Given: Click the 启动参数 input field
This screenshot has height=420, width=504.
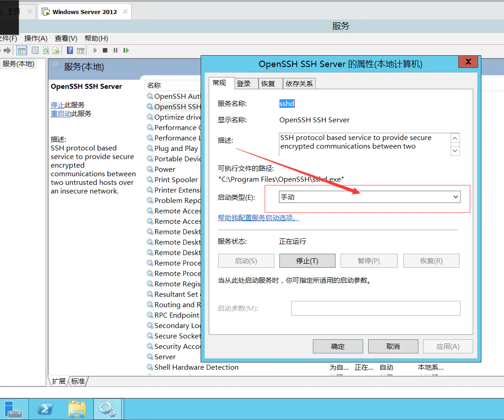Looking at the screenshot, I should click(x=375, y=309).
